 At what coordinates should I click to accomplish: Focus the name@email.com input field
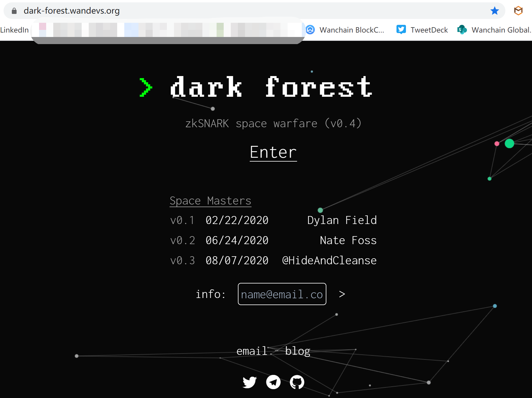(282, 294)
